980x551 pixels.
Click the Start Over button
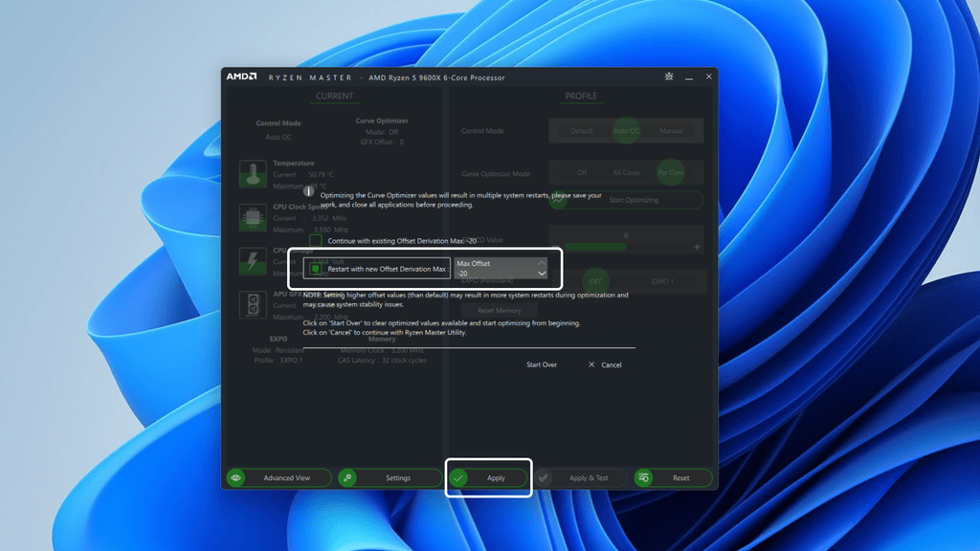pyautogui.click(x=543, y=364)
